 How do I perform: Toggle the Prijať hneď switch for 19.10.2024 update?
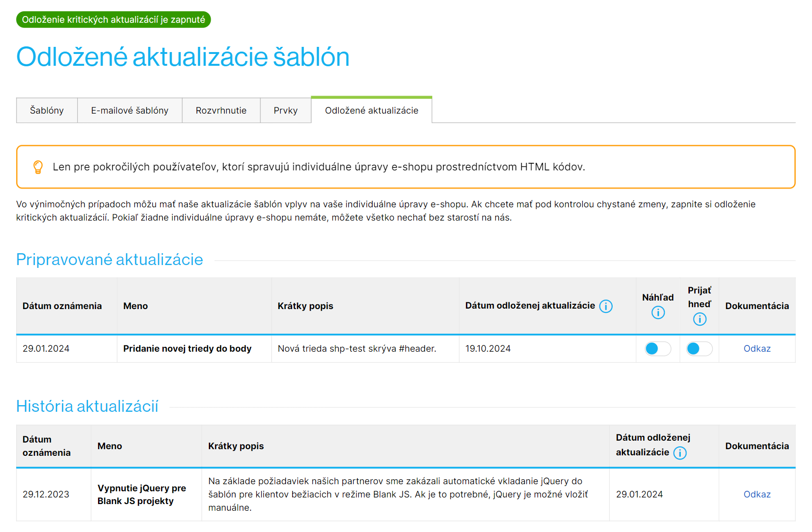pyautogui.click(x=699, y=349)
